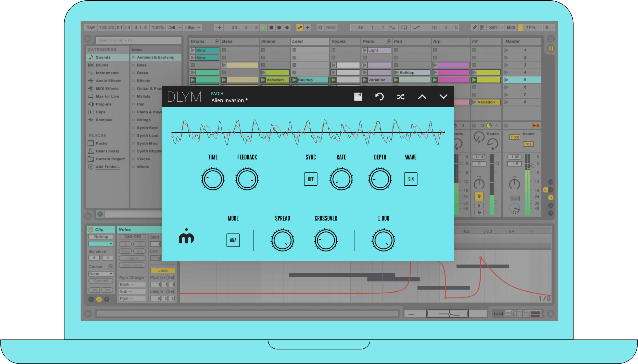Select the Bass track header
The width and height of the screenshot is (638, 364).
coord(240,41)
